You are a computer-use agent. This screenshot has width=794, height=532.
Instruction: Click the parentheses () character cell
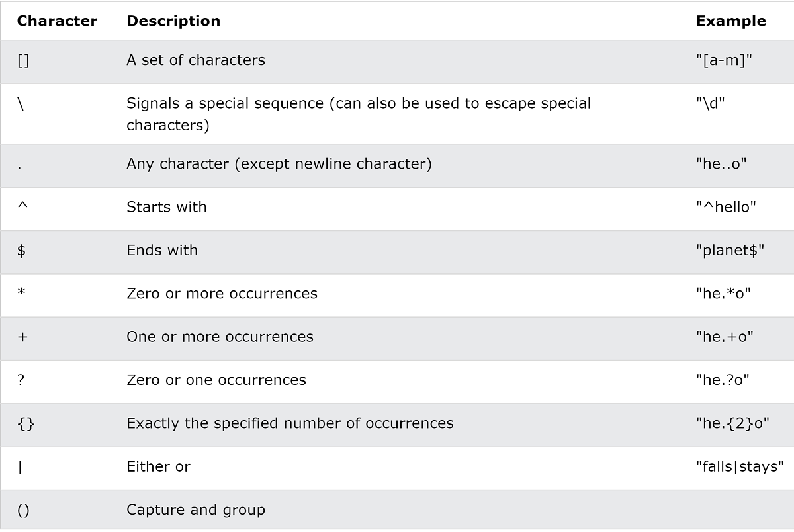23,510
